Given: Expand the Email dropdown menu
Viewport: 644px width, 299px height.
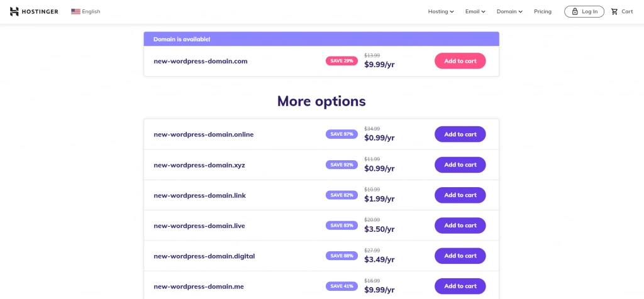Looking at the screenshot, I should pyautogui.click(x=475, y=11).
